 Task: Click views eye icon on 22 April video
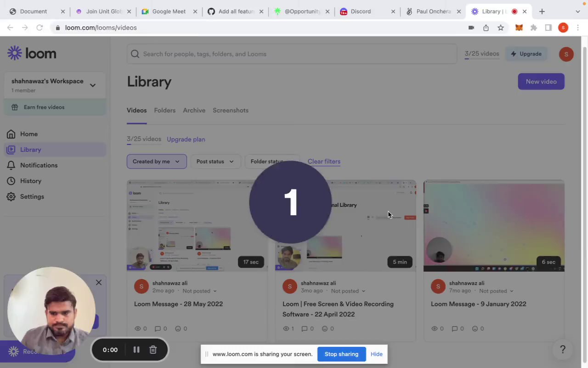pyautogui.click(x=286, y=328)
